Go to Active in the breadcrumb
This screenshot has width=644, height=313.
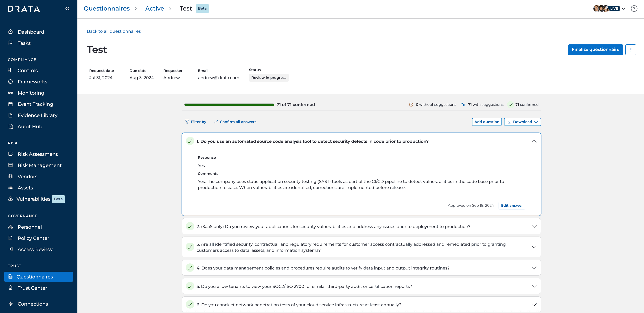click(155, 9)
